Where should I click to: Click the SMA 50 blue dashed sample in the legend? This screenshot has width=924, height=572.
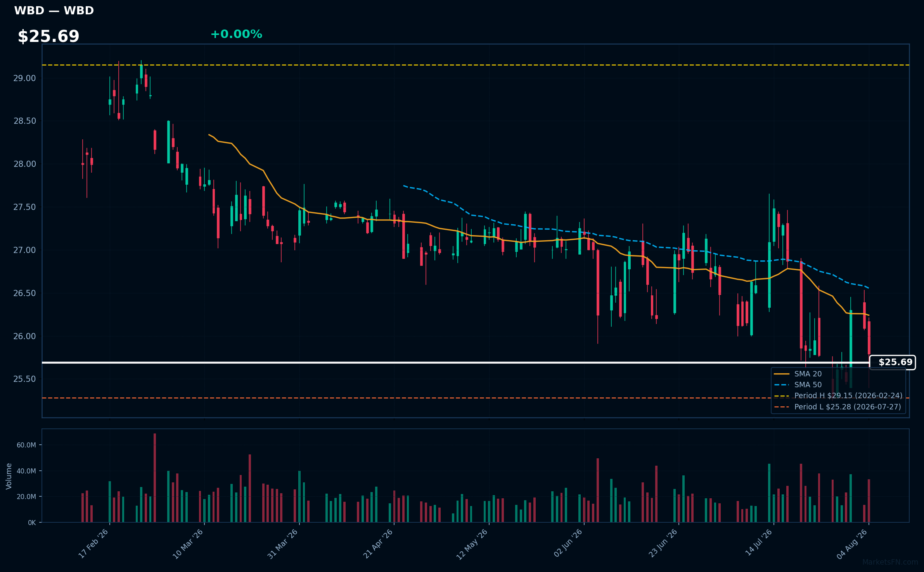[782, 385]
